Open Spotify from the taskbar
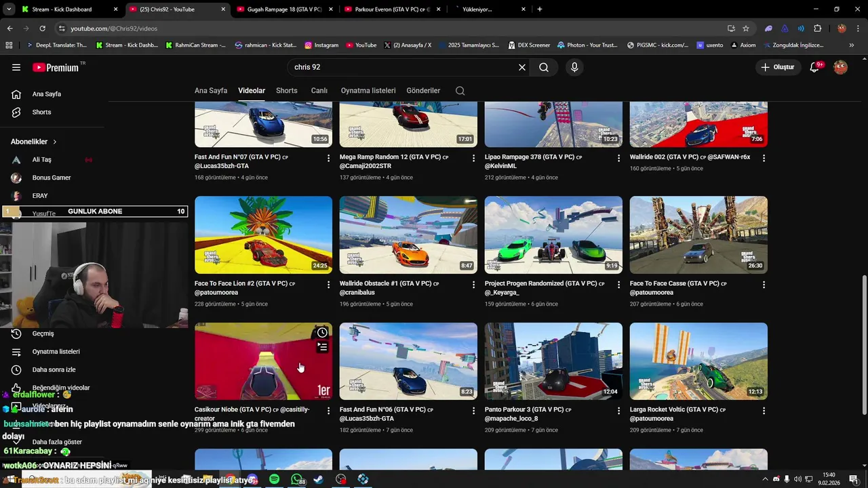Viewport: 868px width, 488px height. click(x=274, y=479)
